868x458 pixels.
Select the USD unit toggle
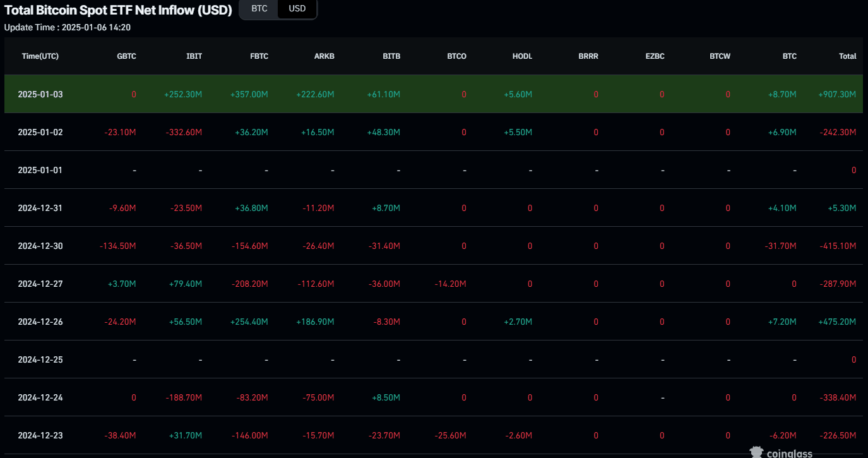[297, 9]
